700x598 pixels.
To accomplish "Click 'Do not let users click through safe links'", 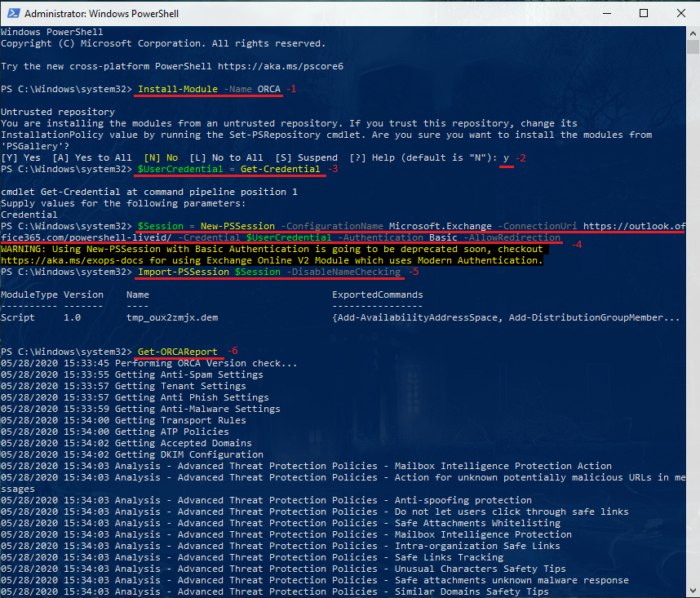I will 512,512.
